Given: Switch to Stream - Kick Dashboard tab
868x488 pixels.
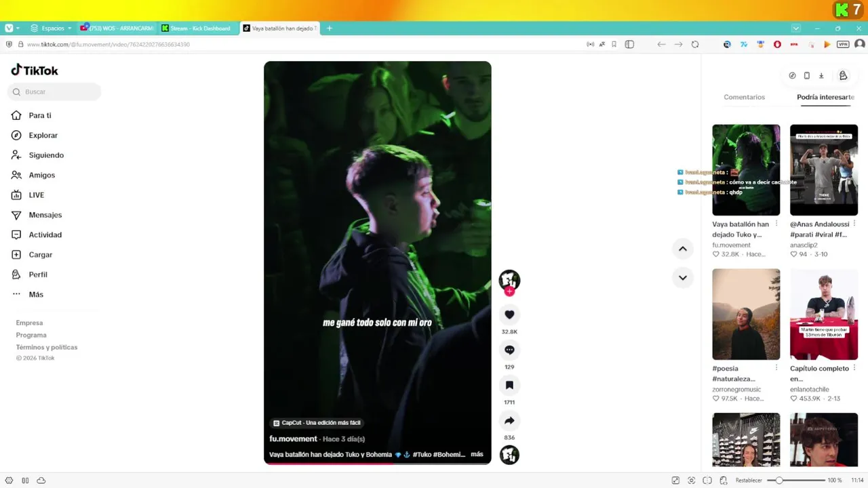Looking at the screenshot, I should click(x=199, y=28).
